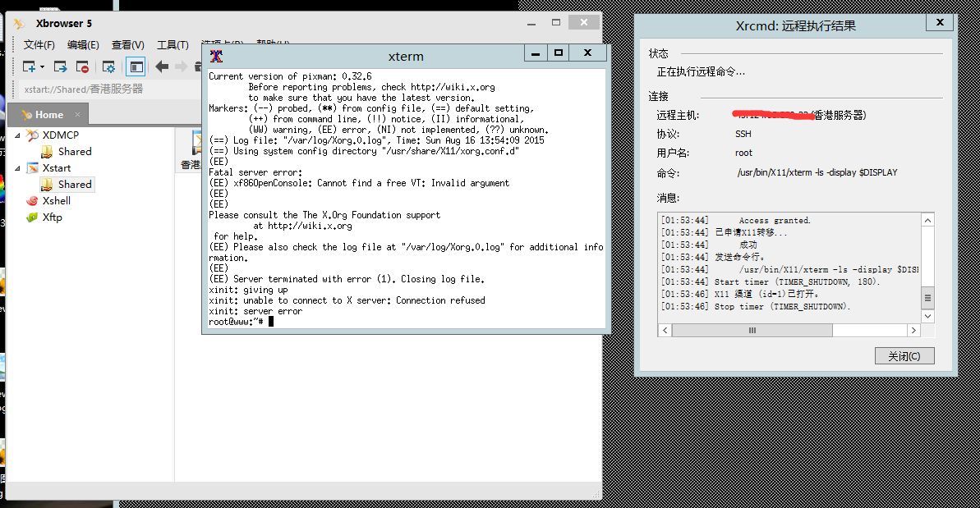
Task: Minimize the Xbrowser 5 window
Action: (x=531, y=23)
